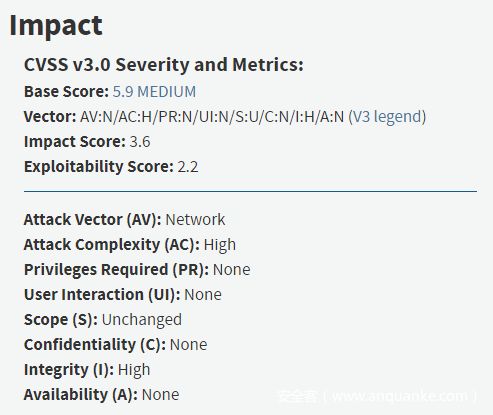Viewport: 493px width, 415px height.
Task: Click the Scope (S) Unchanged value
Action: [x=142, y=320]
